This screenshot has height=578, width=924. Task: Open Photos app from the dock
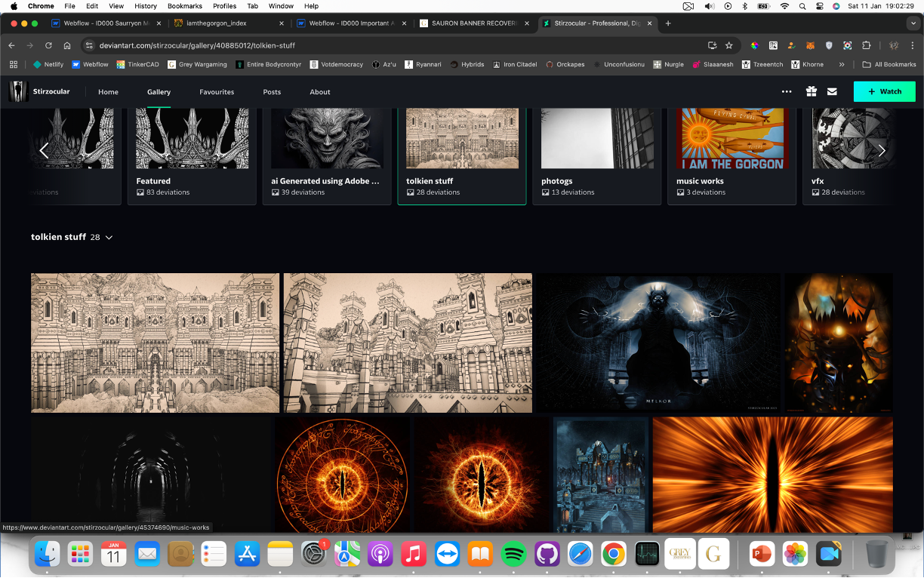(x=795, y=555)
